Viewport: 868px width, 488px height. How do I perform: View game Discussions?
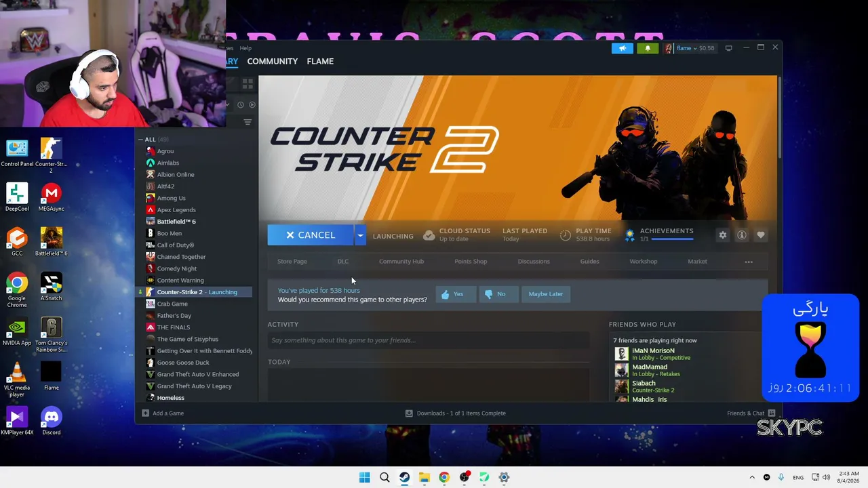tap(534, 262)
